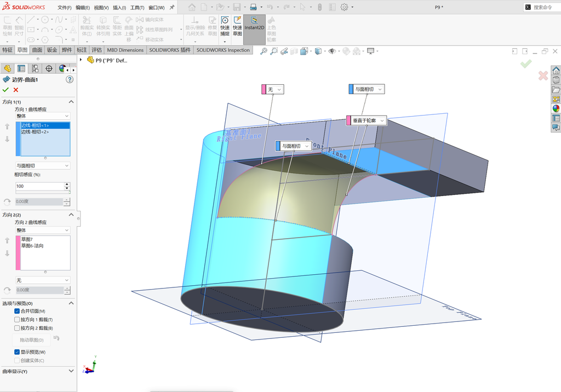Click the Quick Snaps (快速捕捉) tool

pyautogui.click(x=225, y=26)
